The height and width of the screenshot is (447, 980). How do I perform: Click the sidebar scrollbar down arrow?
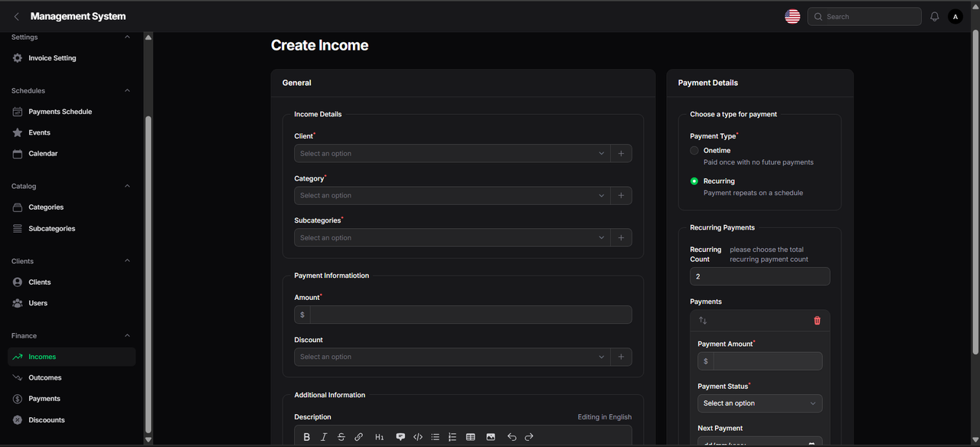pyautogui.click(x=149, y=439)
